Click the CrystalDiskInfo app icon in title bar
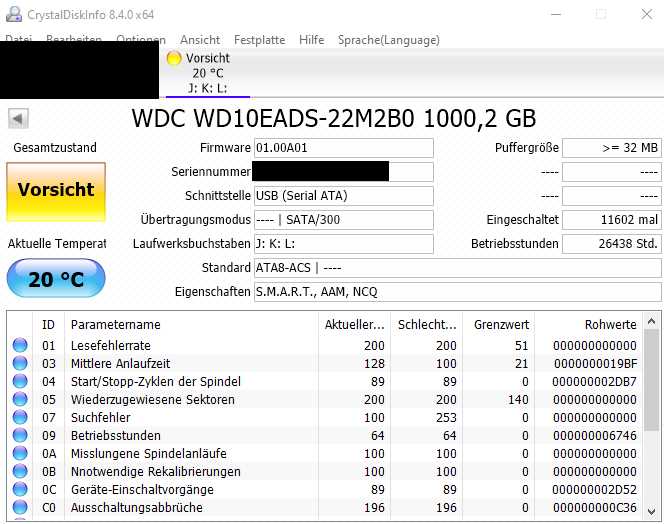Screen dimensions: 664x524 14,14
